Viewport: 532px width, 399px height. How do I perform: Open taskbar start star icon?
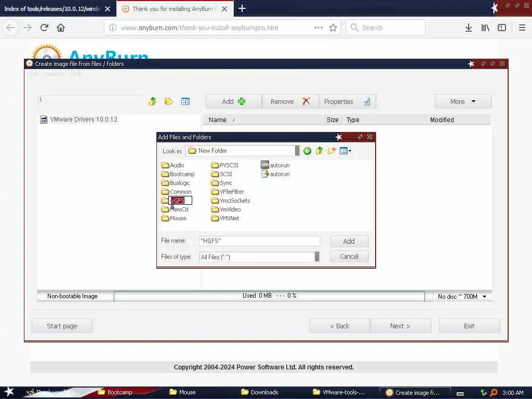point(9,392)
